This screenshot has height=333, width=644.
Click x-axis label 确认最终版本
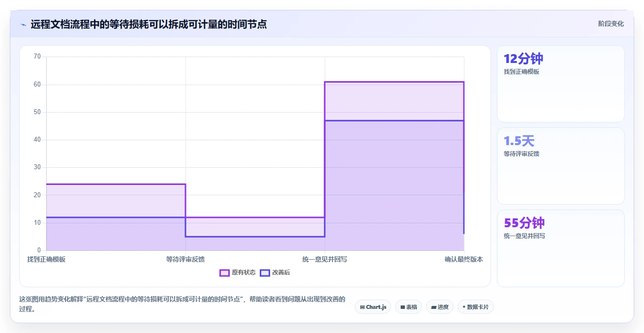click(x=464, y=259)
